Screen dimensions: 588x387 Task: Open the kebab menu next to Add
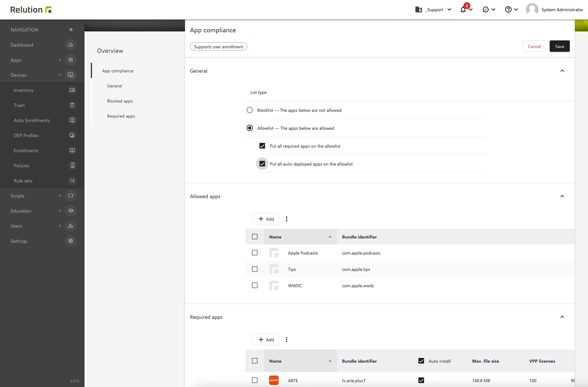(x=287, y=219)
